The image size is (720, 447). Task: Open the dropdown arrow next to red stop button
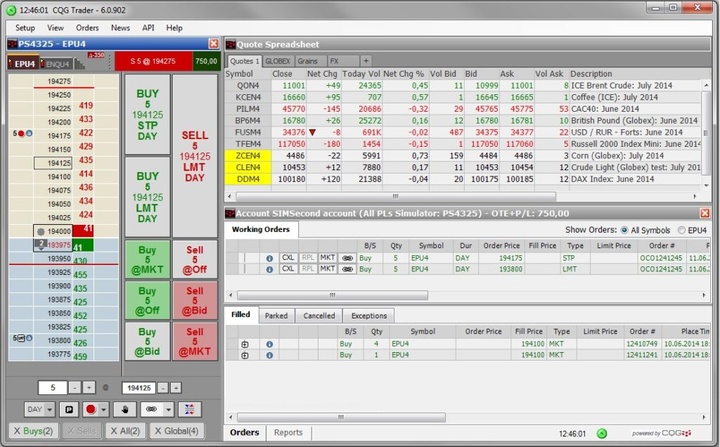click(x=104, y=409)
